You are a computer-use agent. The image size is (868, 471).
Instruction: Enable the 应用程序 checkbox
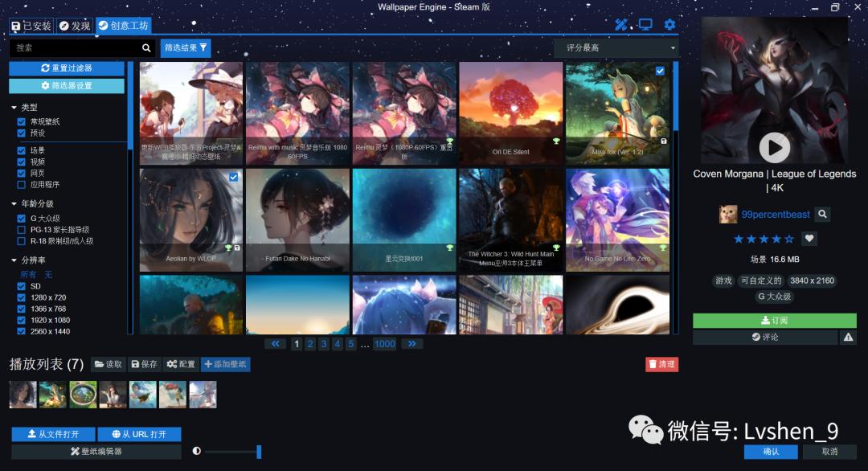click(x=21, y=185)
